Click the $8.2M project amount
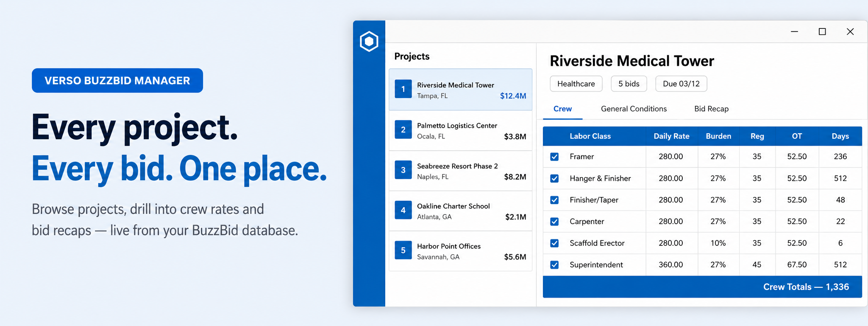868x326 pixels. 515,177
